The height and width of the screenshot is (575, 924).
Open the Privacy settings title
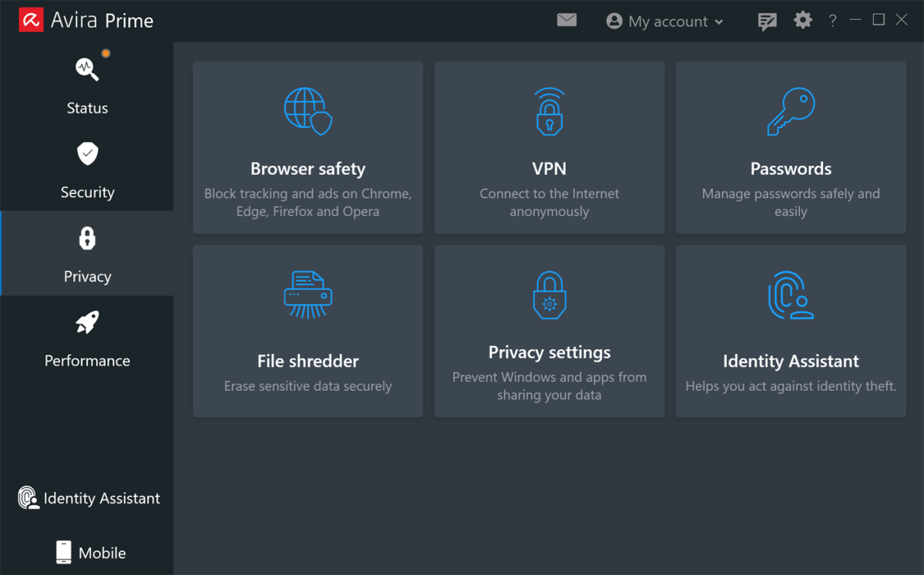549,352
